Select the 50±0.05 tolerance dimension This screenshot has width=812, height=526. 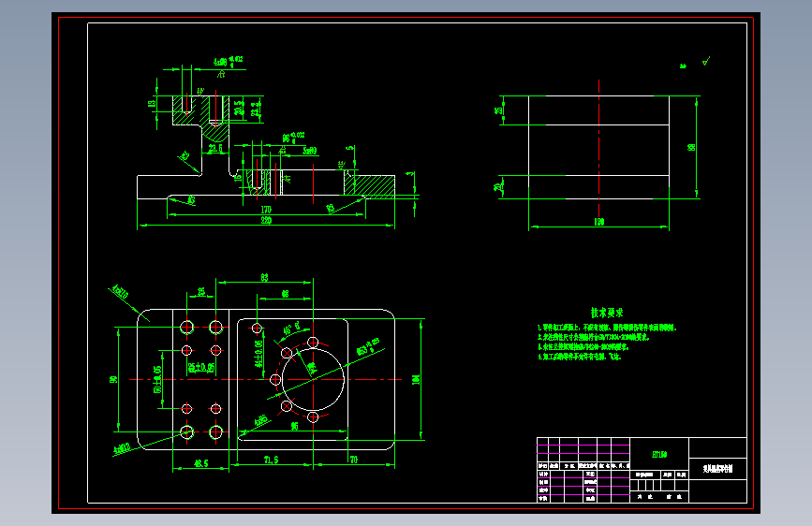point(157,379)
